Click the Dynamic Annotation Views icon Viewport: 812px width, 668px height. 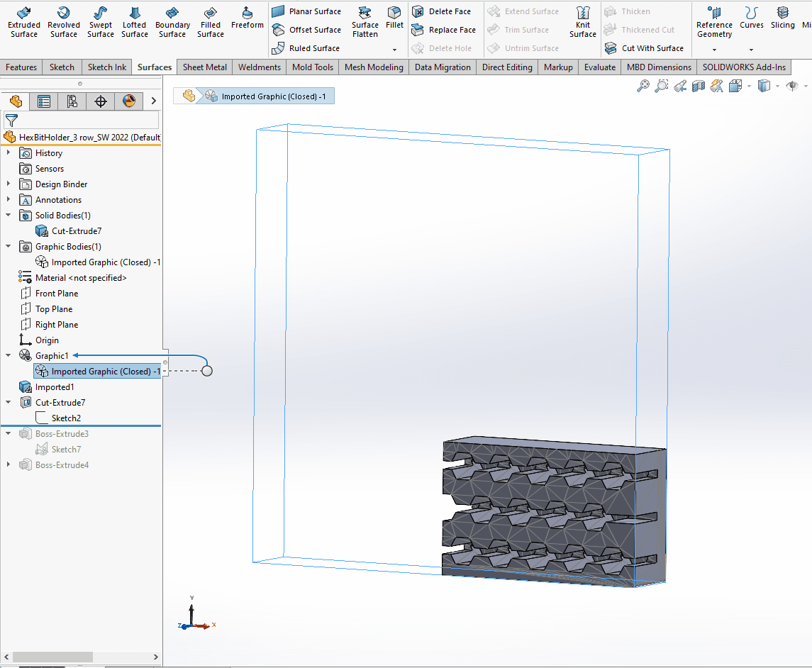point(717,86)
